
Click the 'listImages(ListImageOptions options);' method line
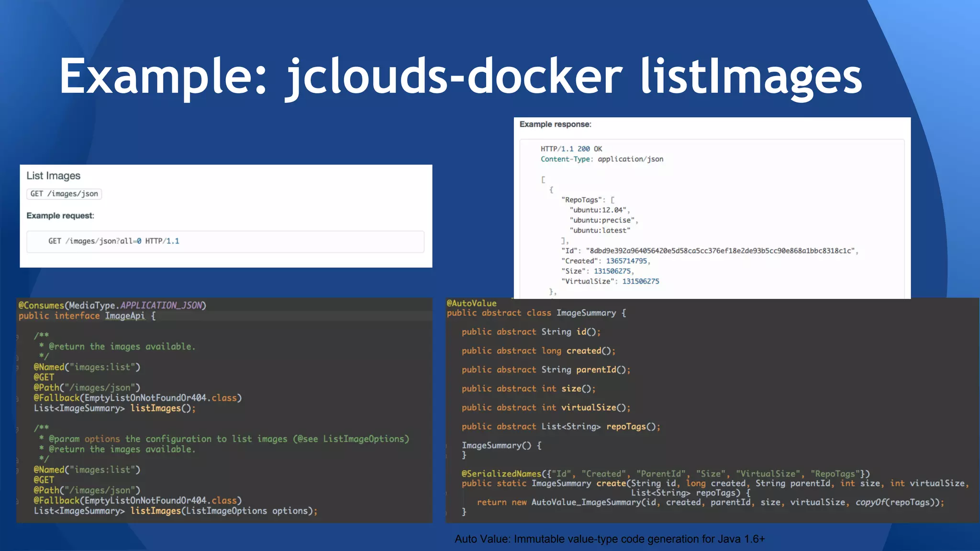coord(176,511)
